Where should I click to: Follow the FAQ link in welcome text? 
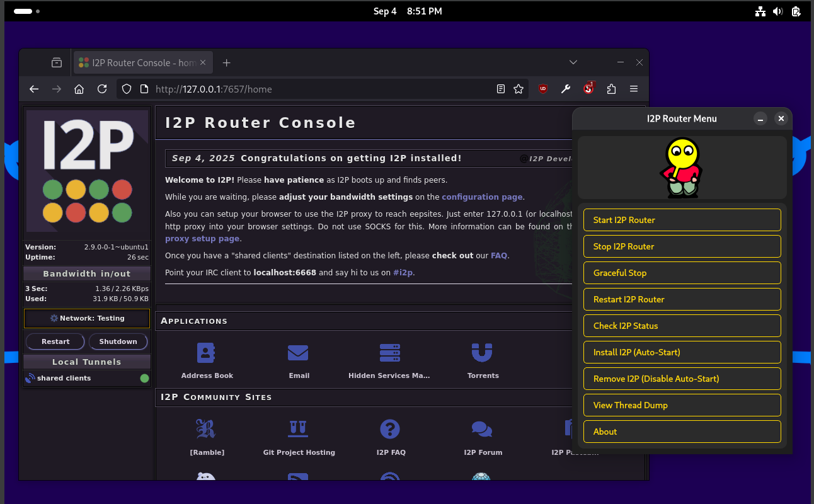[x=499, y=256]
